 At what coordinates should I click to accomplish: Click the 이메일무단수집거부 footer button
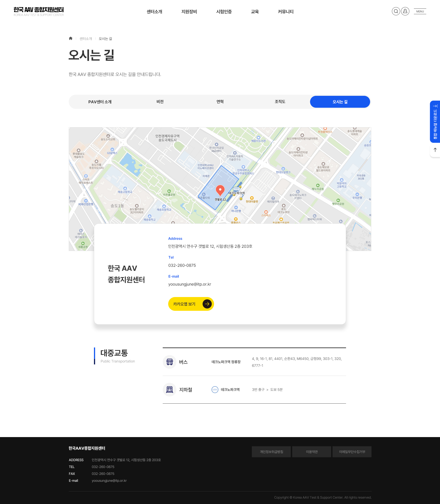coord(352,452)
